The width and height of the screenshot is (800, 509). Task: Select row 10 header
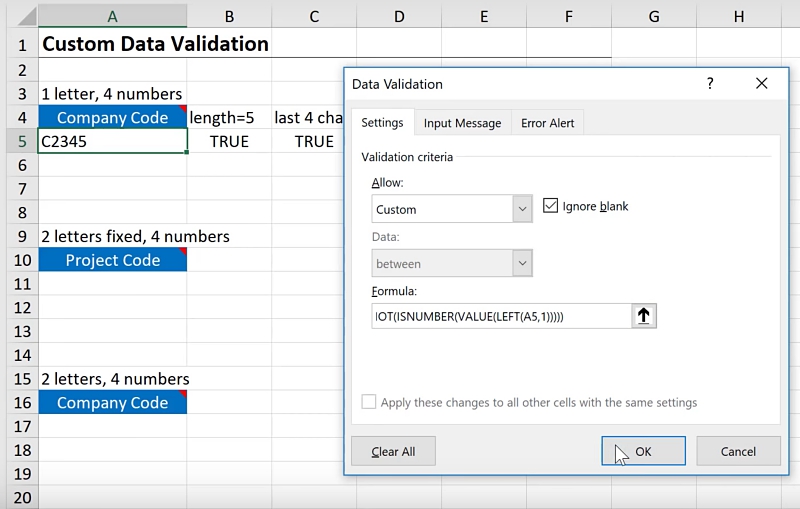pos(19,260)
